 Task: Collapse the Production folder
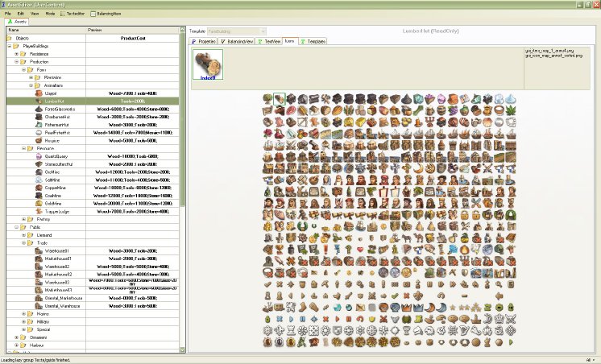click(16, 62)
